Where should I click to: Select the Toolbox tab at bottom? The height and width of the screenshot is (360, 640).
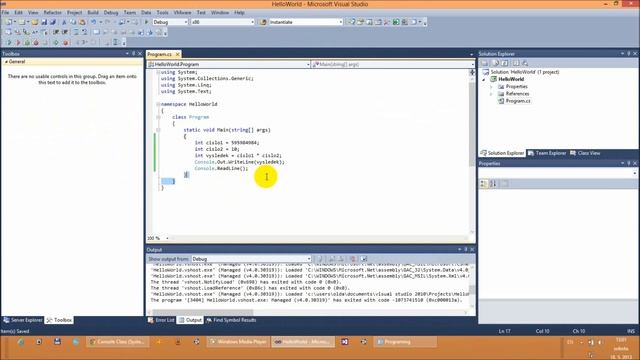(60, 320)
